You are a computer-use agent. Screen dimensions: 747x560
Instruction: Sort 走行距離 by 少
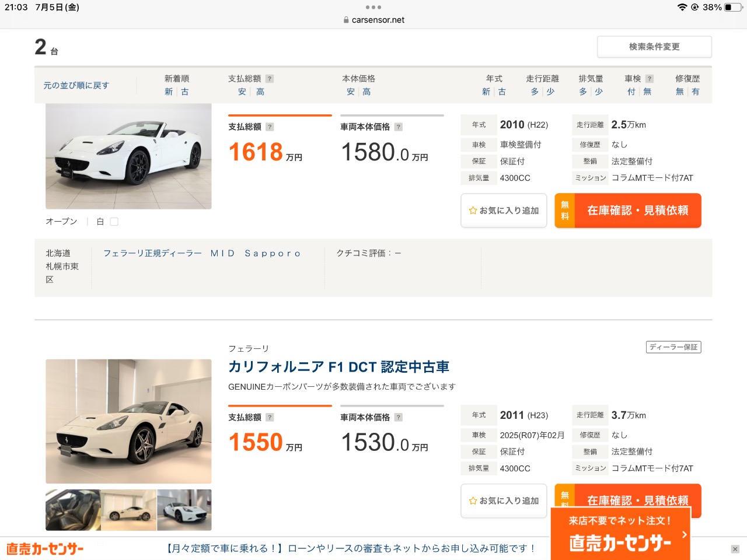tap(550, 92)
